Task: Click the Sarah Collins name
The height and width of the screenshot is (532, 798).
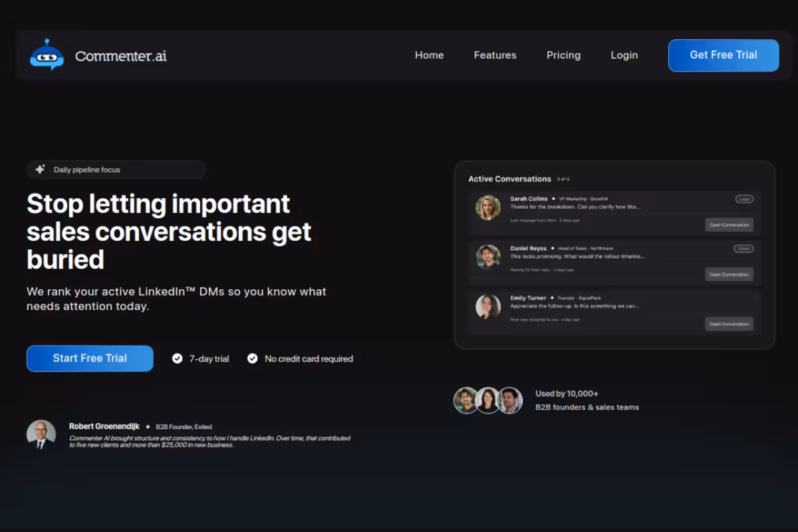Action: click(x=529, y=199)
